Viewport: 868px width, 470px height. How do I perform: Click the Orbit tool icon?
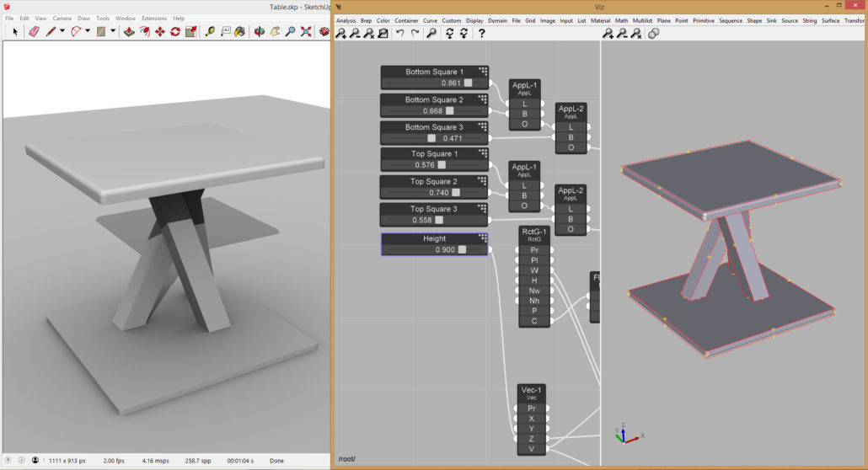(260, 32)
